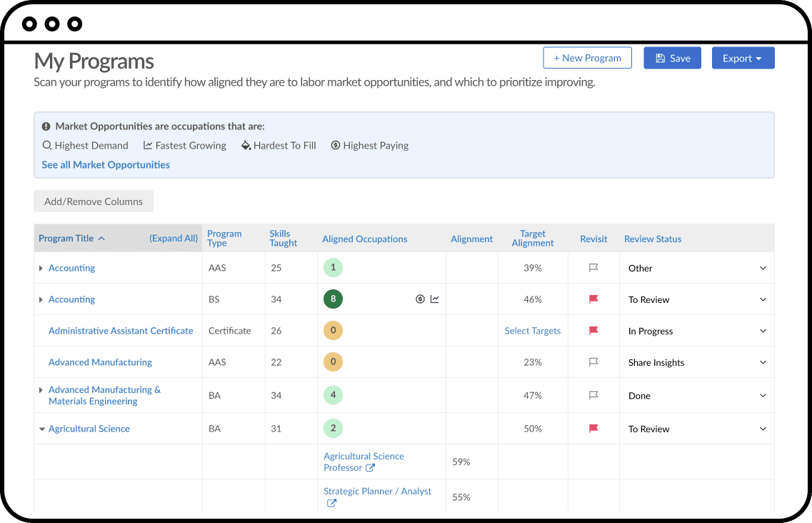Unflag the red revisit flag for Administrative Assistant Certificate
Viewport: 812px width, 523px height.
point(593,331)
